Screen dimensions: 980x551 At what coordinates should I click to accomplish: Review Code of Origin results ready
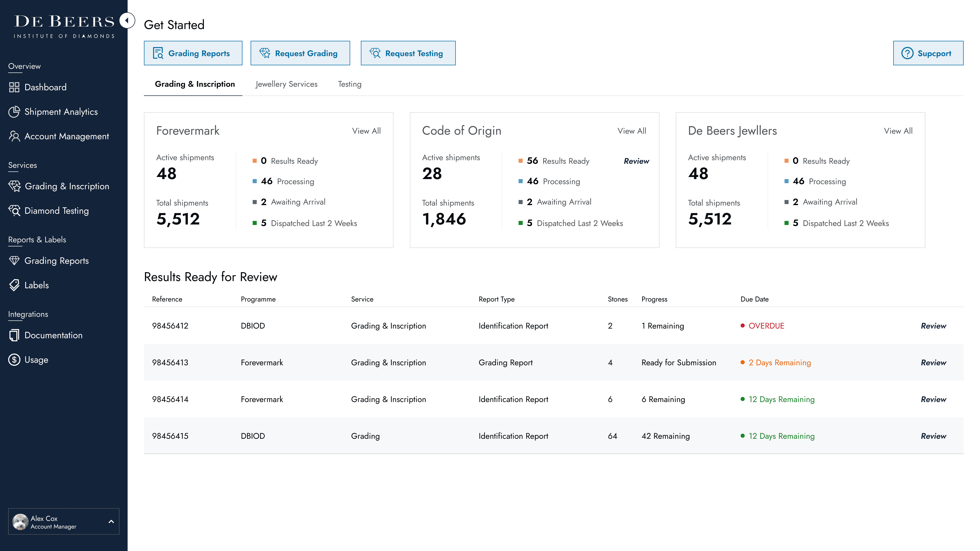(636, 161)
